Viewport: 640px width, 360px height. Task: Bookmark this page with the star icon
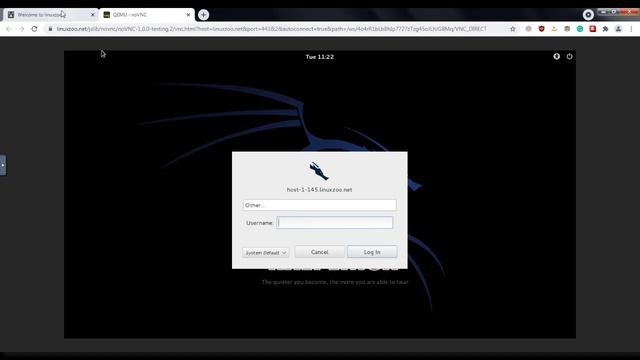click(x=513, y=29)
